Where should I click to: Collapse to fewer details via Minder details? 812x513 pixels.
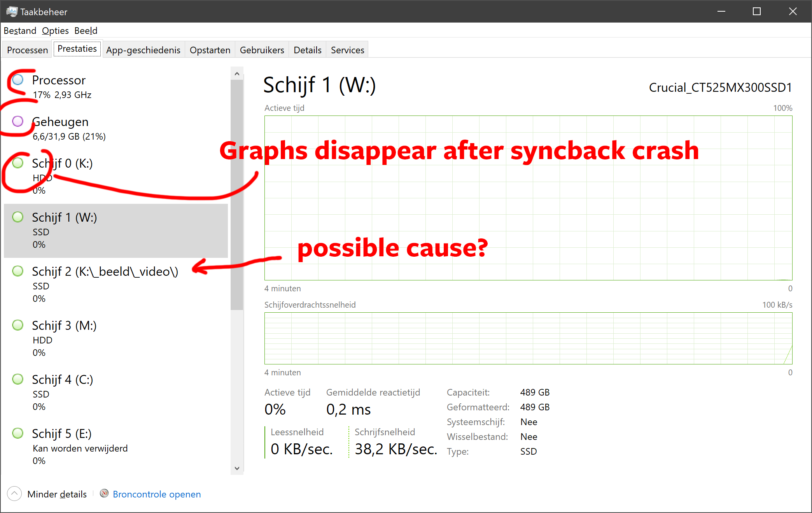click(x=57, y=494)
